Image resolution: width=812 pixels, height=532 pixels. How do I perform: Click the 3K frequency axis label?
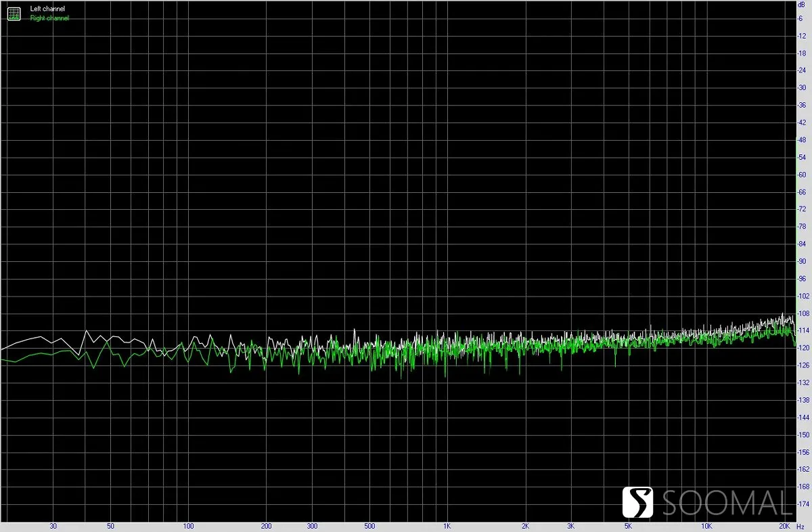pos(570,526)
